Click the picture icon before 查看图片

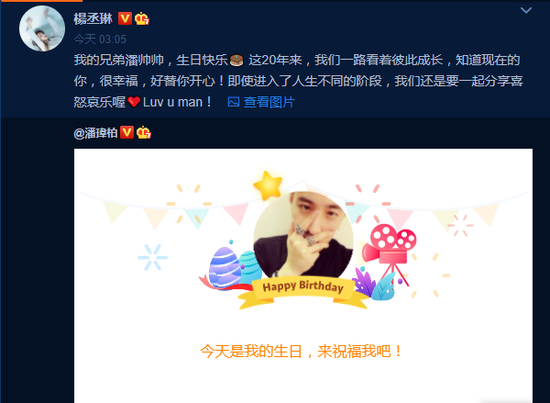[x=233, y=102]
